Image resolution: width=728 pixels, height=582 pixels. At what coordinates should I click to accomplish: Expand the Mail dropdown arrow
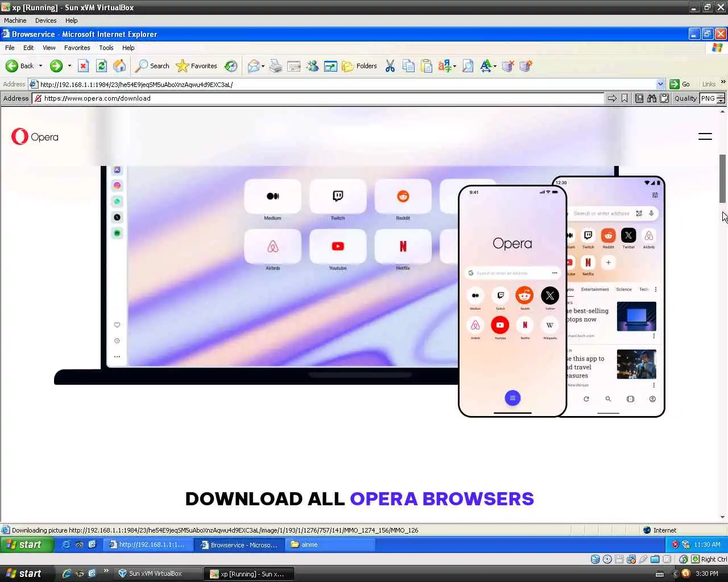click(x=264, y=66)
